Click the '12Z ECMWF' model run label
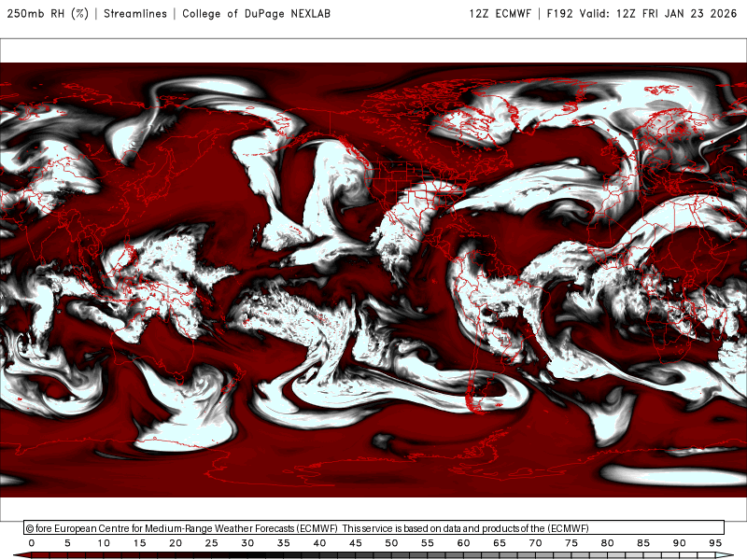 coord(500,13)
